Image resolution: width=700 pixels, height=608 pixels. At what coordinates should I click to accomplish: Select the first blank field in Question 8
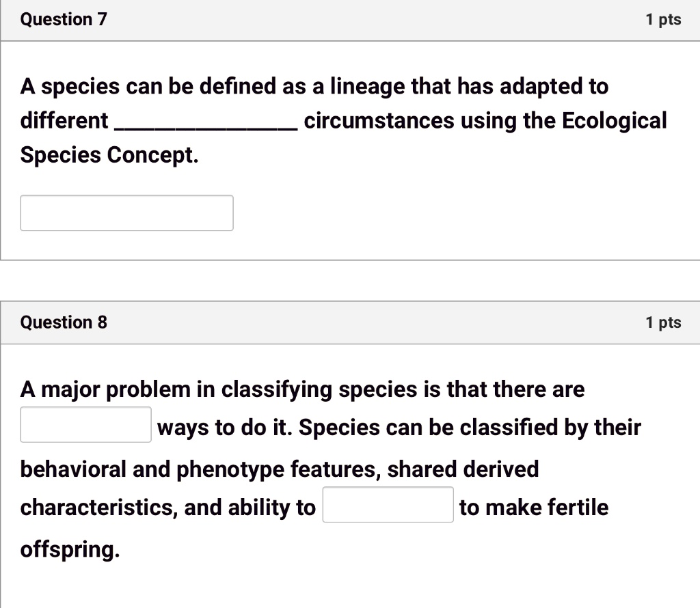coord(85,424)
